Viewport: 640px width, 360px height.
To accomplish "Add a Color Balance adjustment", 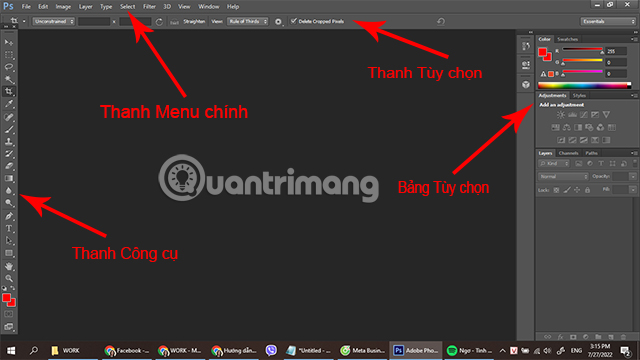I will point(567,127).
